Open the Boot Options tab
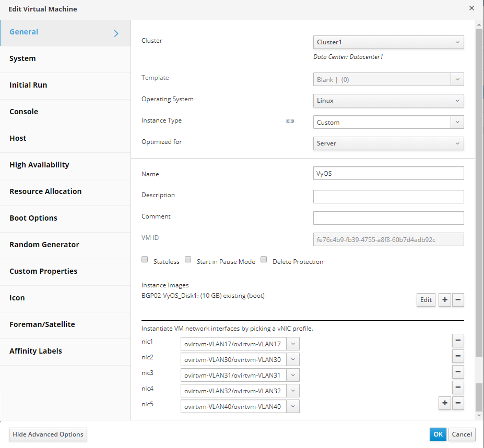This screenshot has height=448, width=484. (x=33, y=218)
